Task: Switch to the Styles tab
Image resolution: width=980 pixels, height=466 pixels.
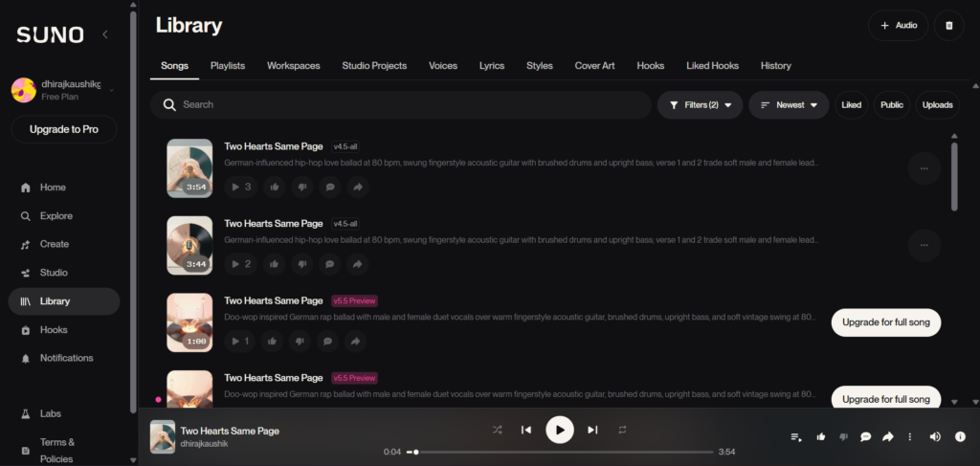Action: tap(540, 66)
